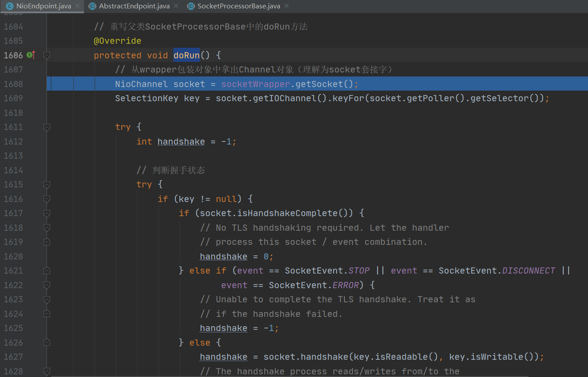
Task: Fold the 'Unable to complete' comment at line 1623
Action: click(x=47, y=299)
